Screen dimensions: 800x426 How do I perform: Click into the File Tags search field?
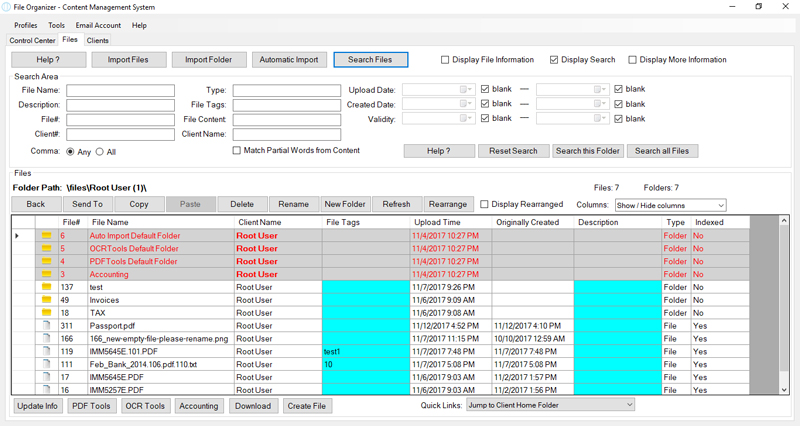click(x=287, y=105)
